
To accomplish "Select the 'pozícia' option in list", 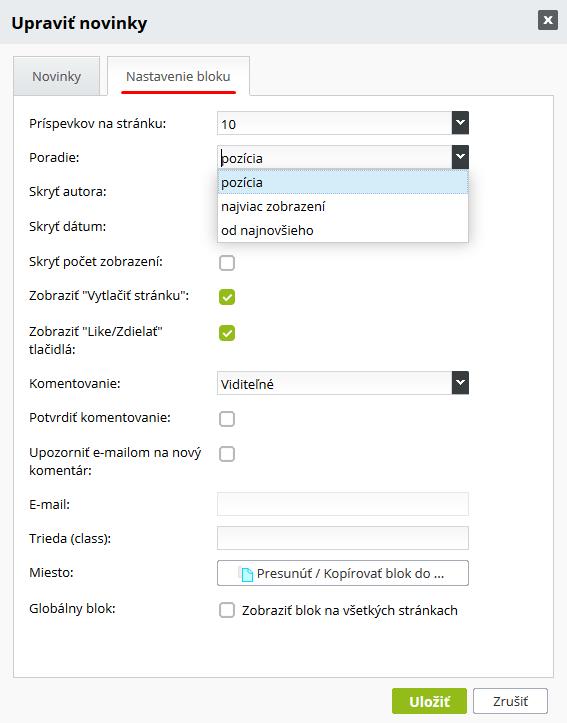I will click(x=343, y=182).
